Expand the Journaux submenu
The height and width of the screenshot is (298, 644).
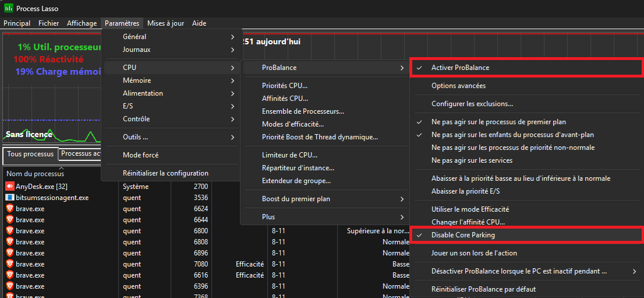(171, 50)
